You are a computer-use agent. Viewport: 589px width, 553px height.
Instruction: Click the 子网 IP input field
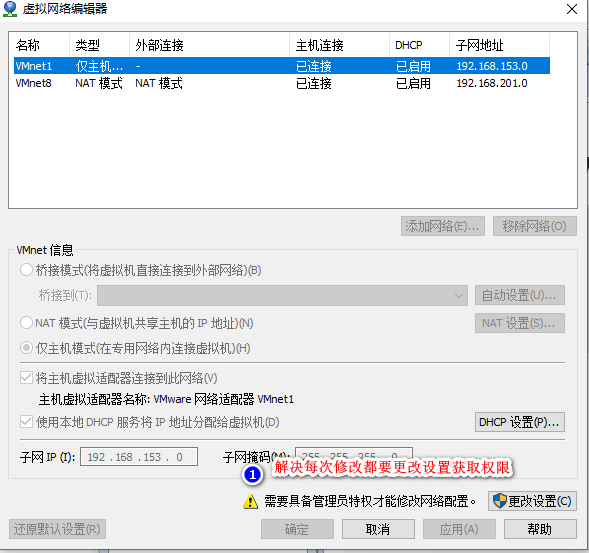139,457
